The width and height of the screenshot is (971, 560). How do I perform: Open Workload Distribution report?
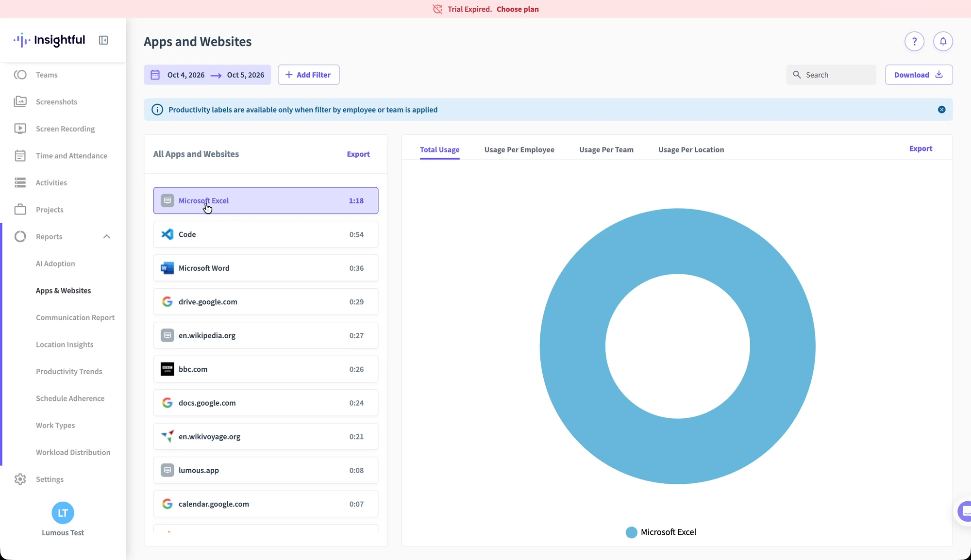click(x=73, y=452)
